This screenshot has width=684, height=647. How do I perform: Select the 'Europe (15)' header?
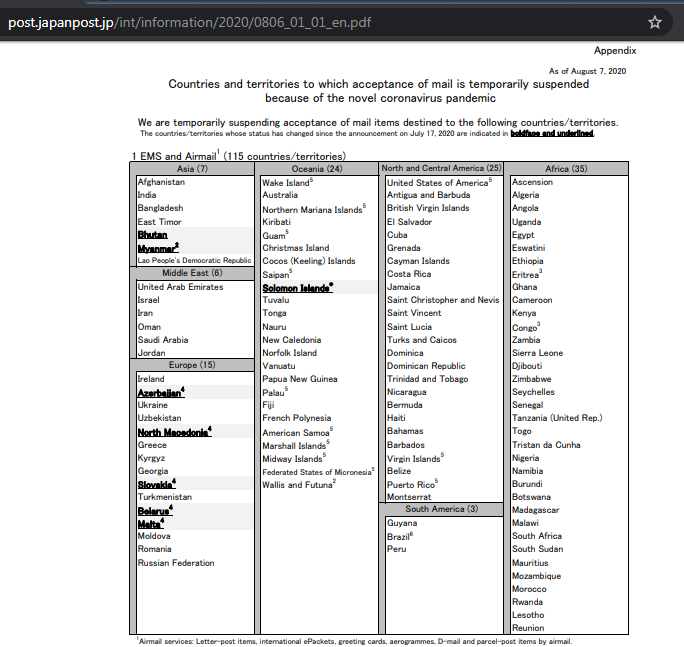[192, 365]
